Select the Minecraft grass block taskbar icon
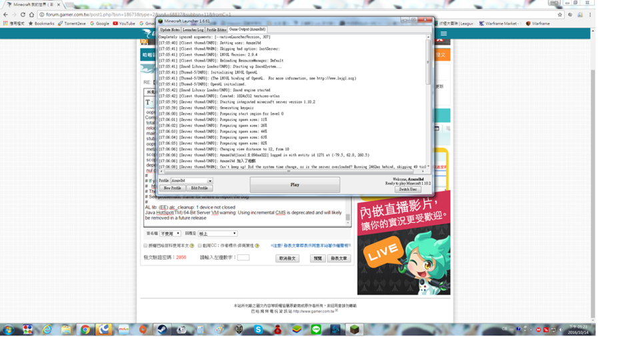Viewport: 644px width, 363px height. [x=355, y=330]
